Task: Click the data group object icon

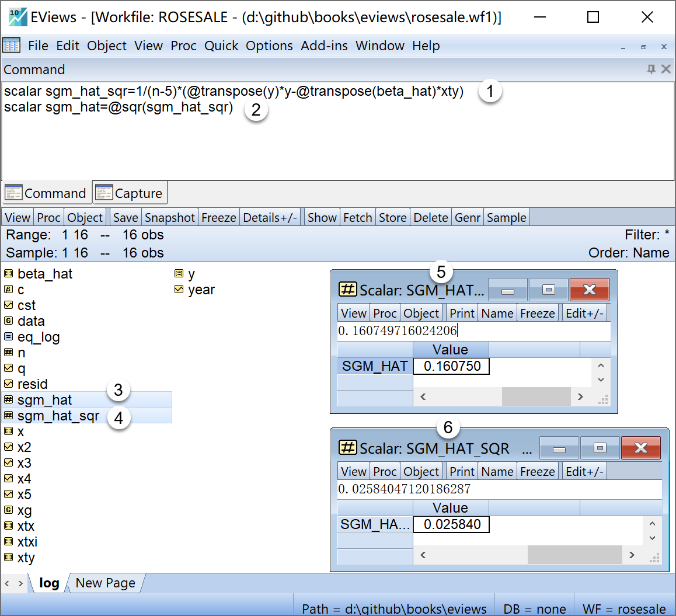Action: pos(8,321)
